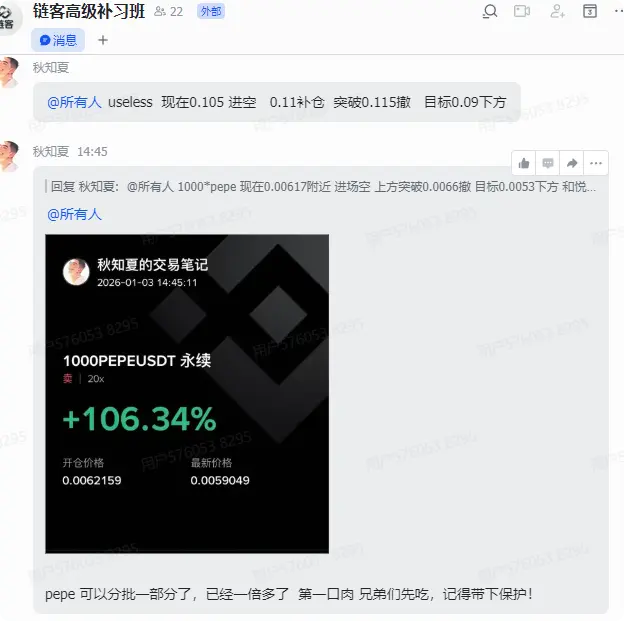Screen dimensions: 624x621
Task: Open 秋知夏 avatar on first message
Action: (x=9, y=72)
